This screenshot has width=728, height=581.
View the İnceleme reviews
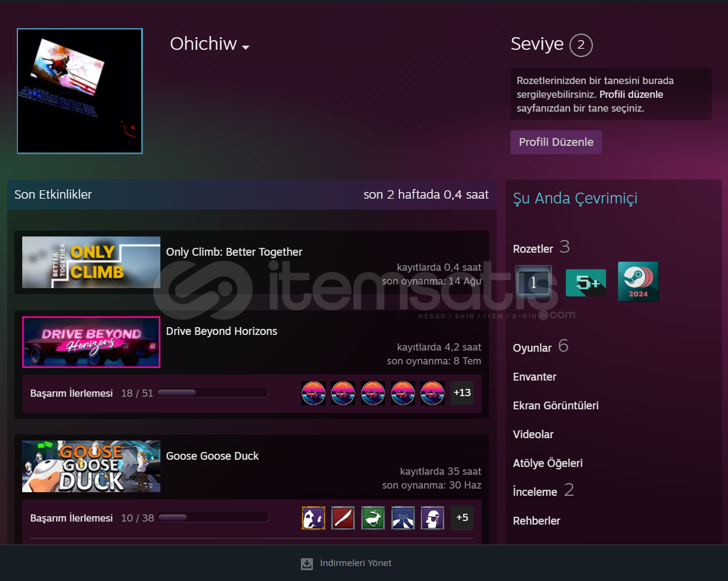coord(535,492)
